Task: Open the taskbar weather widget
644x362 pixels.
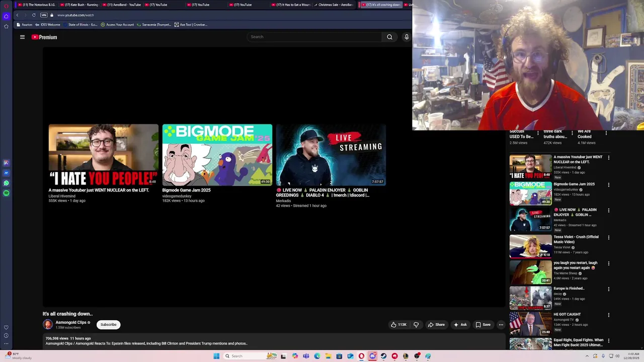Action: click(18, 355)
